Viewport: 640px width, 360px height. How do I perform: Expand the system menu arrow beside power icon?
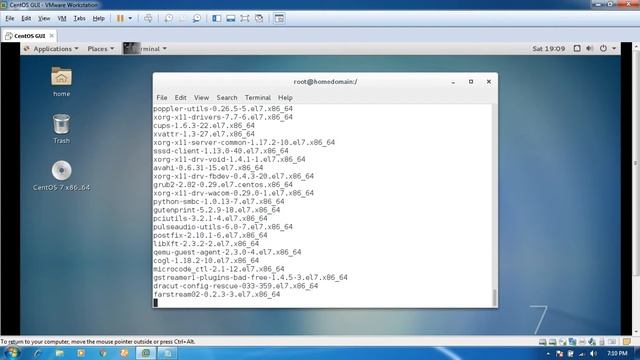click(x=614, y=49)
